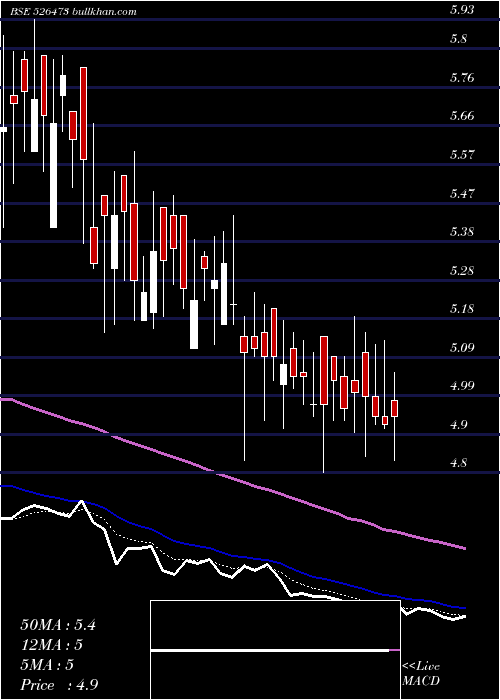This screenshot has width=500, height=700.
Task: Click the BSE 526473 bullkhan.com title text
Action: tap(73, 12)
